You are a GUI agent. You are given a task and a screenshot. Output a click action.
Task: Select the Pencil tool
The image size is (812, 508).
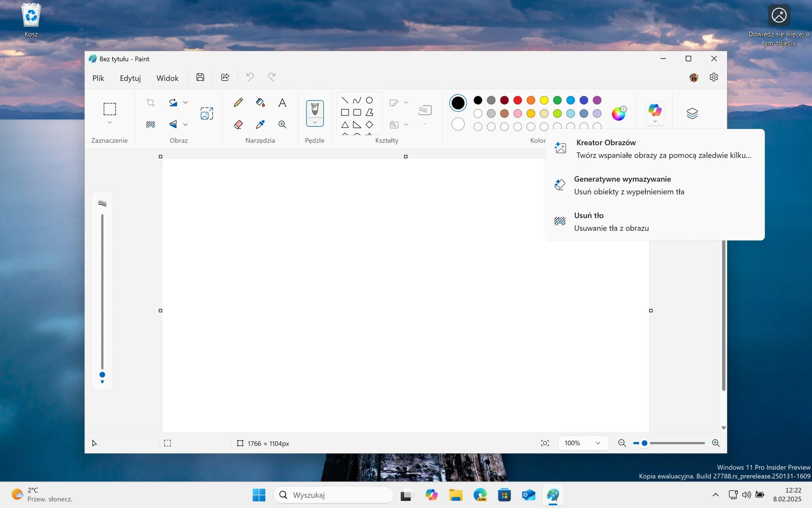(238, 102)
